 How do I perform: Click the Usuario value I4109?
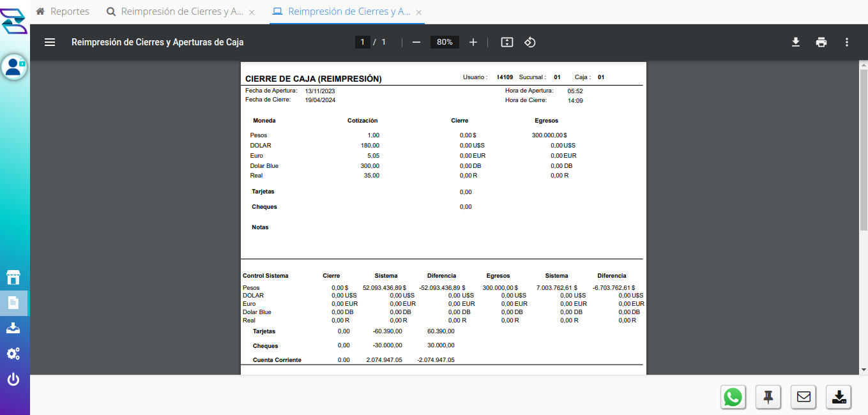505,77
